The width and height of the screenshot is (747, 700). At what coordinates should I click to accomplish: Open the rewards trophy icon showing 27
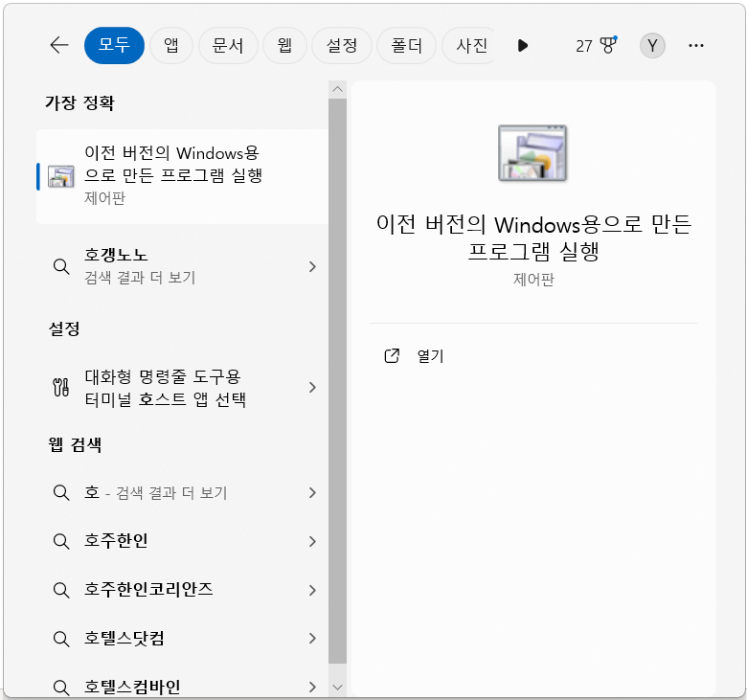coord(596,46)
